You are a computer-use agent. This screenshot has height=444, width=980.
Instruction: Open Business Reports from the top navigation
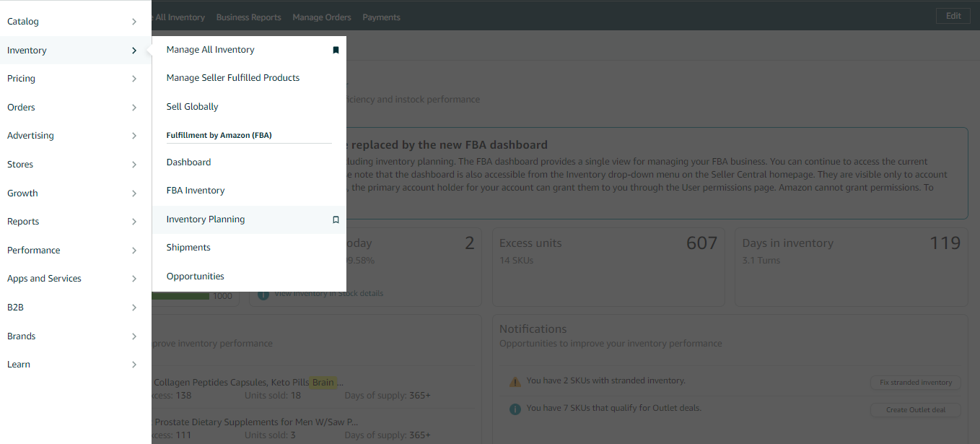click(x=248, y=17)
